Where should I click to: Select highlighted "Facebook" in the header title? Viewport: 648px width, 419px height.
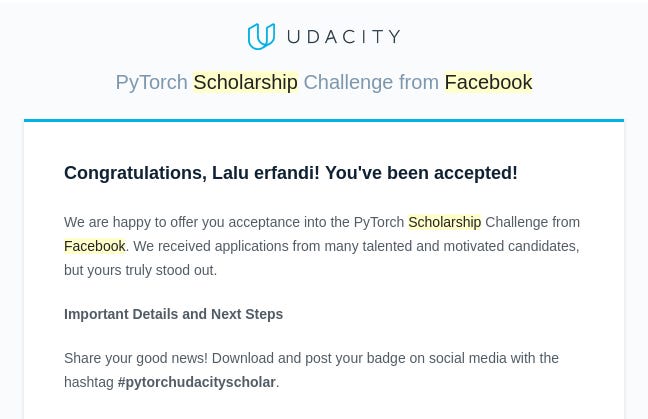(488, 82)
